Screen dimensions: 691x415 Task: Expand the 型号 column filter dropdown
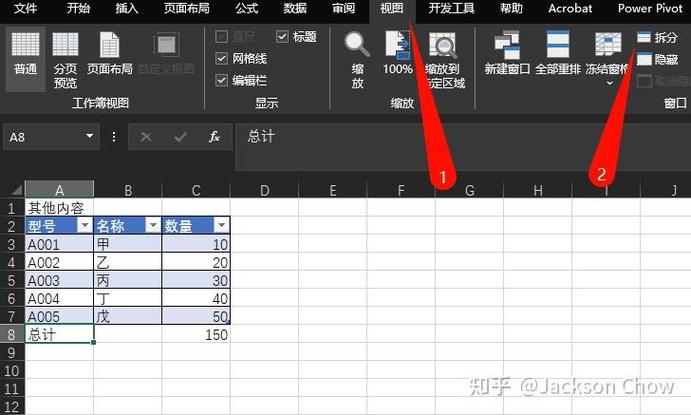point(85,225)
